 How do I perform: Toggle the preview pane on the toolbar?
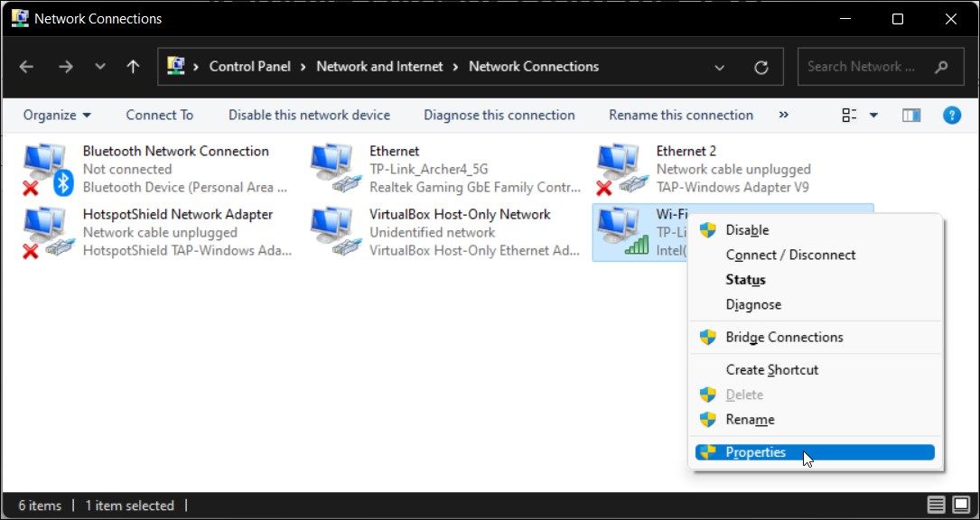pyautogui.click(x=910, y=115)
